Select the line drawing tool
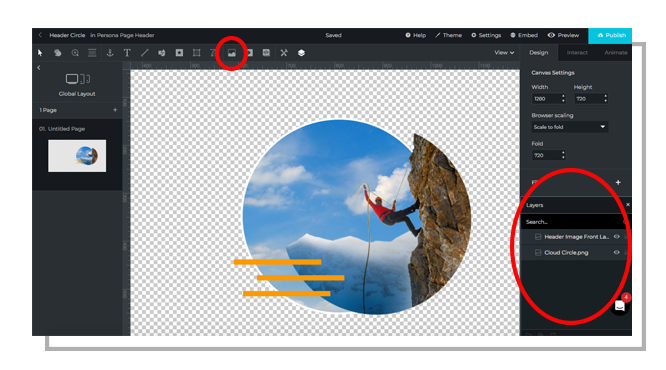 pyautogui.click(x=144, y=53)
